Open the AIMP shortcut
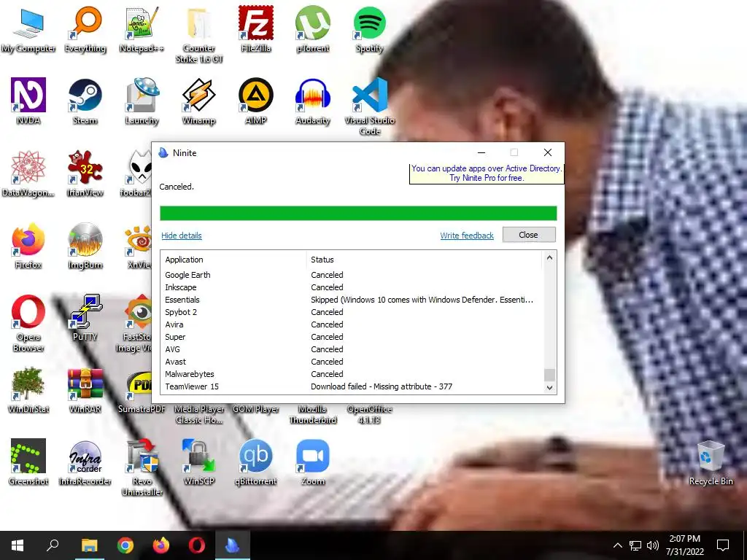Viewport: 747px width, 560px height. (256, 101)
